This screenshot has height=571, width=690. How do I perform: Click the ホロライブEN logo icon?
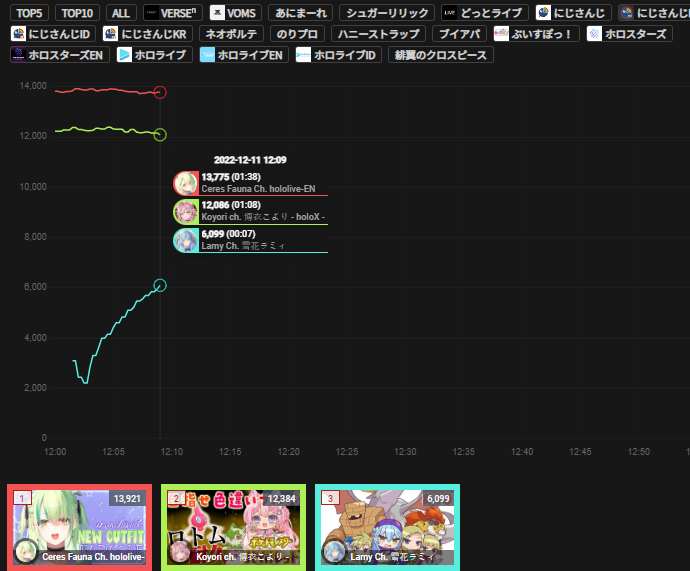point(207,55)
